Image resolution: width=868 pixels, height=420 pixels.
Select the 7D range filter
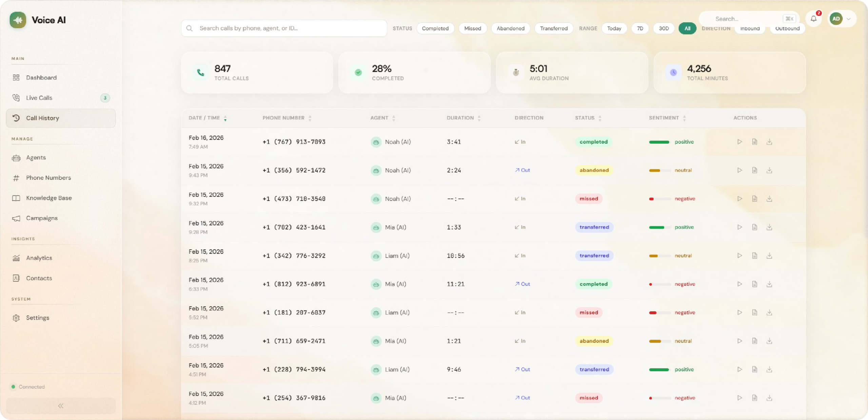(640, 28)
